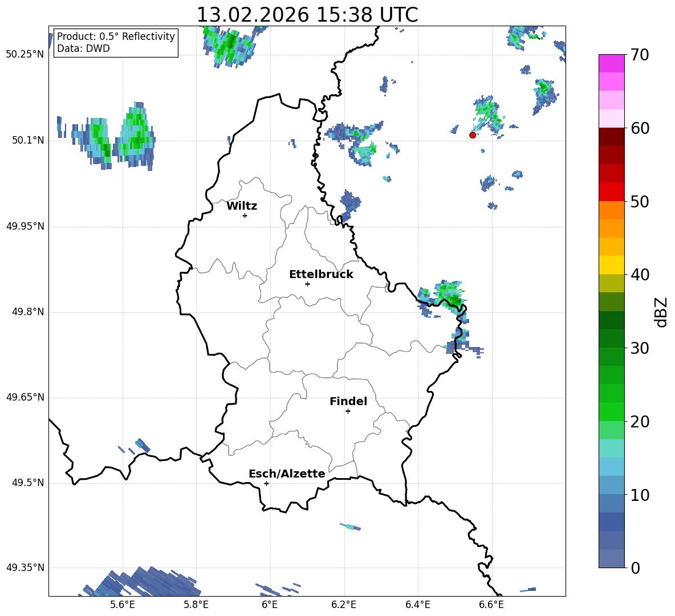Viewport: 675px width, 616px height.
Task: Select the Esch/Alzette city label
Action: click(287, 474)
